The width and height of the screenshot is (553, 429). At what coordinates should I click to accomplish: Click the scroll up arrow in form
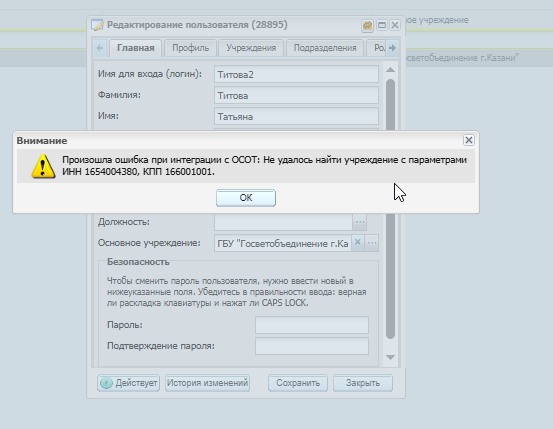coord(390,70)
